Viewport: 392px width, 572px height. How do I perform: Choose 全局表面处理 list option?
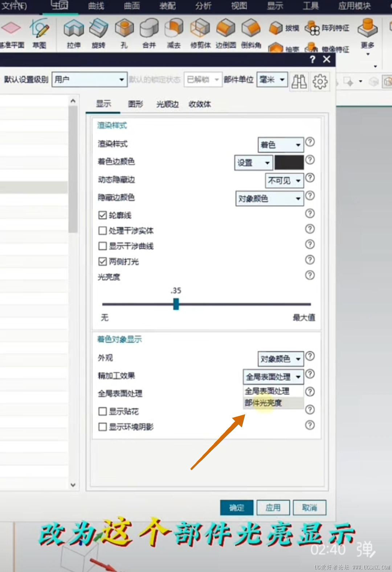coord(273,391)
